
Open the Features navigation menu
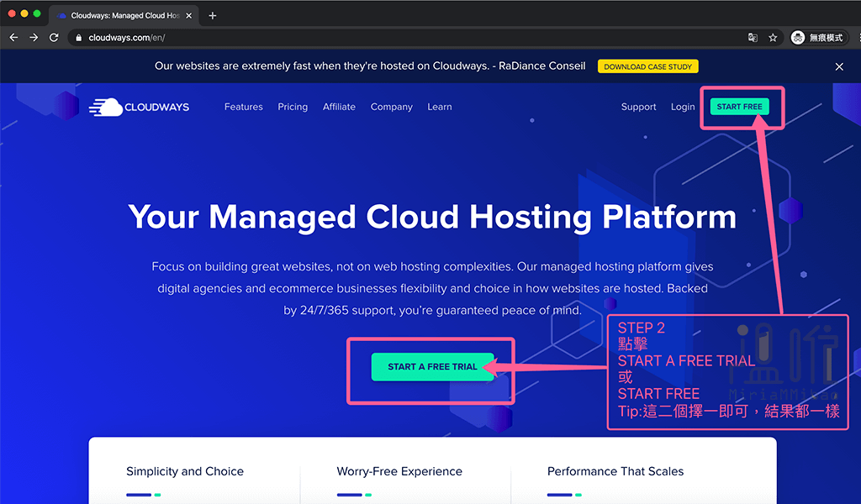click(x=243, y=107)
